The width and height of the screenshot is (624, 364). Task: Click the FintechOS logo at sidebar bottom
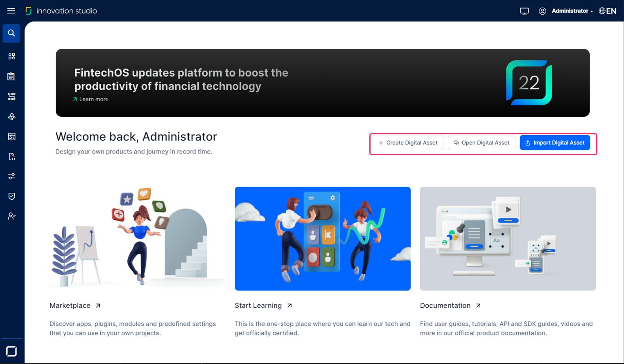click(11, 351)
